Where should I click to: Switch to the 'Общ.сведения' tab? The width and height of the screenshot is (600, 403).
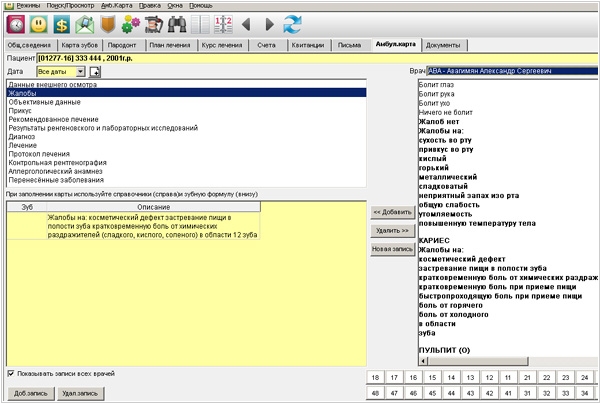tap(29, 45)
